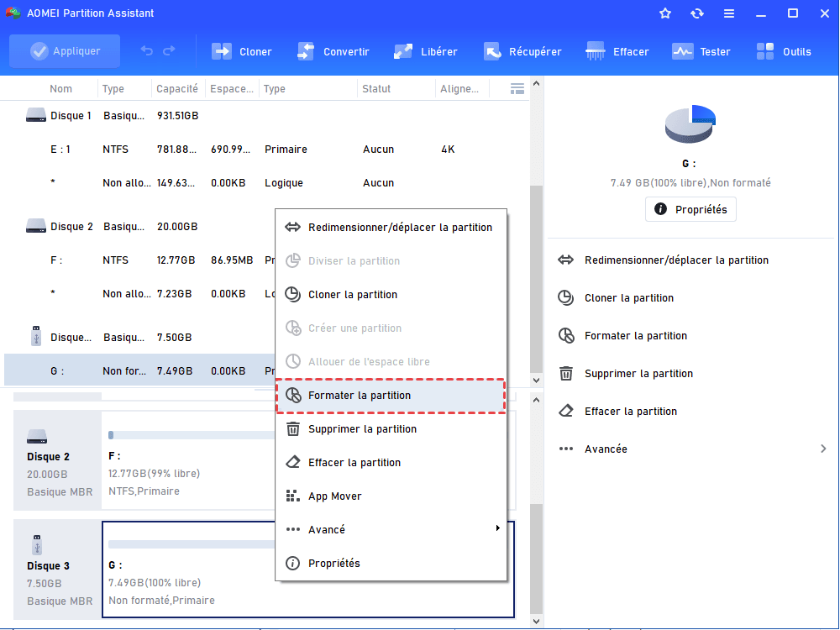840x630 pixels.
Task: Open the Tester tool
Action: point(701,51)
